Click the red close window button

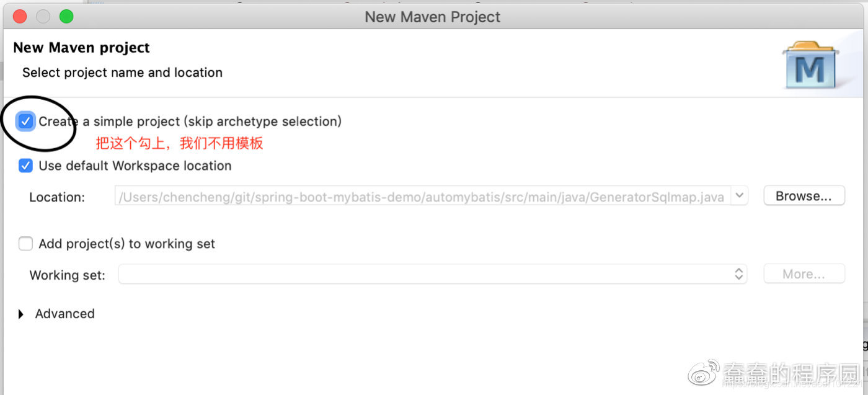[20, 17]
